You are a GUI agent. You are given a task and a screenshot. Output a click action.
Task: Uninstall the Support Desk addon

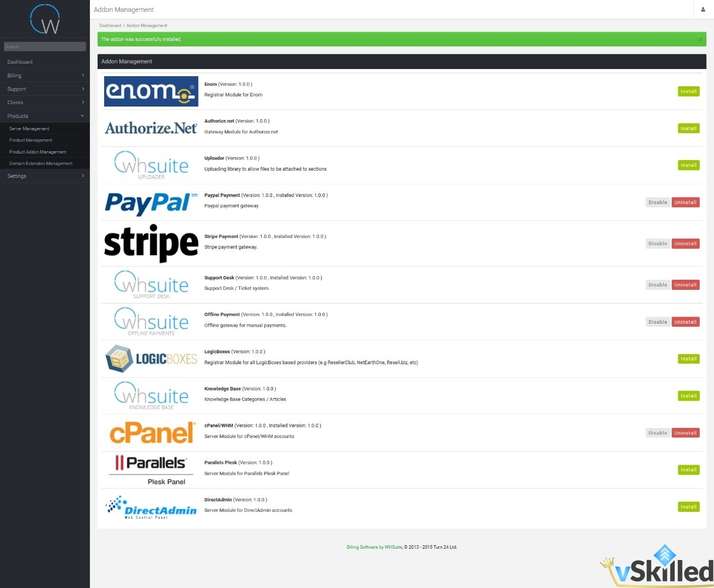tap(685, 284)
